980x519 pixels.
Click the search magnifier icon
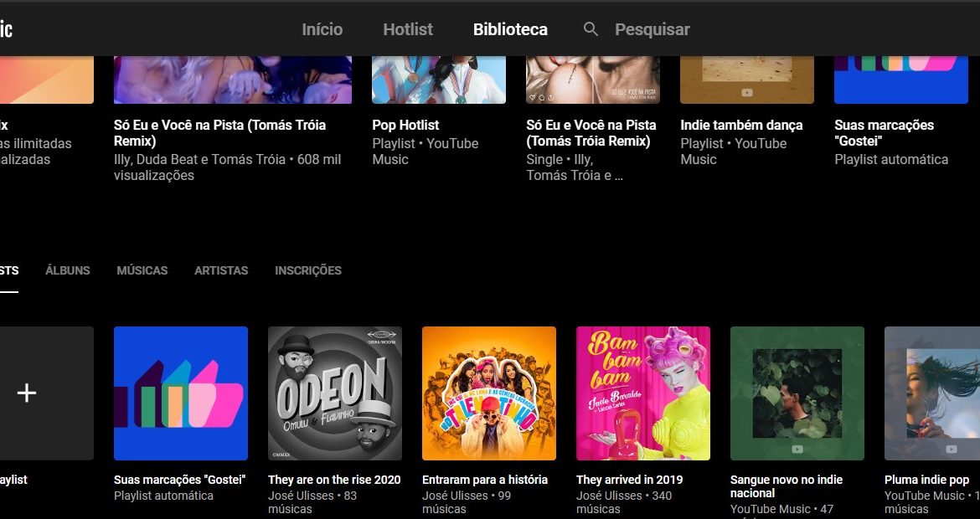[591, 29]
